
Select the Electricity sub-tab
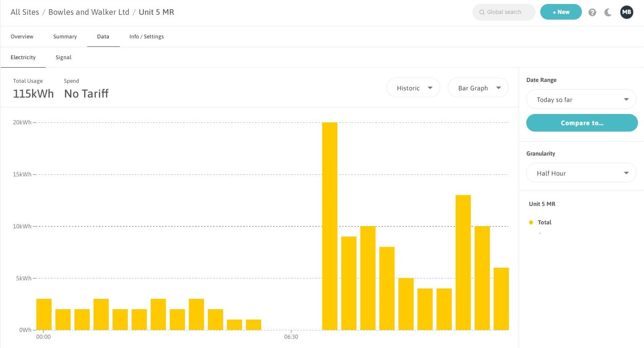point(23,57)
